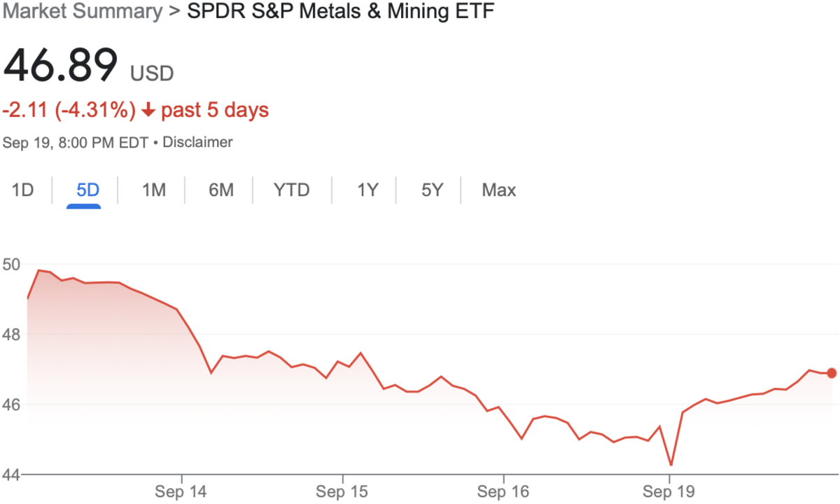840x504 pixels.
Task: Click the Sep 15 date axis label
Action: [343, 491]
